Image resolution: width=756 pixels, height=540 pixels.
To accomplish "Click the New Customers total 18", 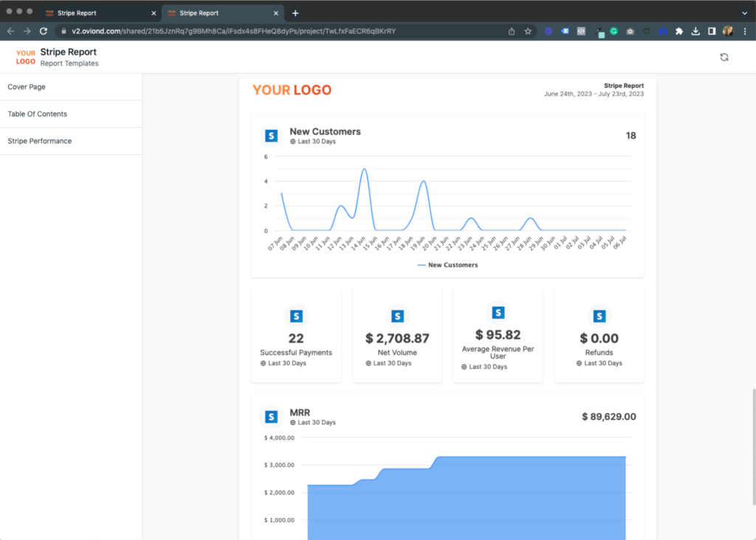I will pyautogui.click(x=630, y=136).
